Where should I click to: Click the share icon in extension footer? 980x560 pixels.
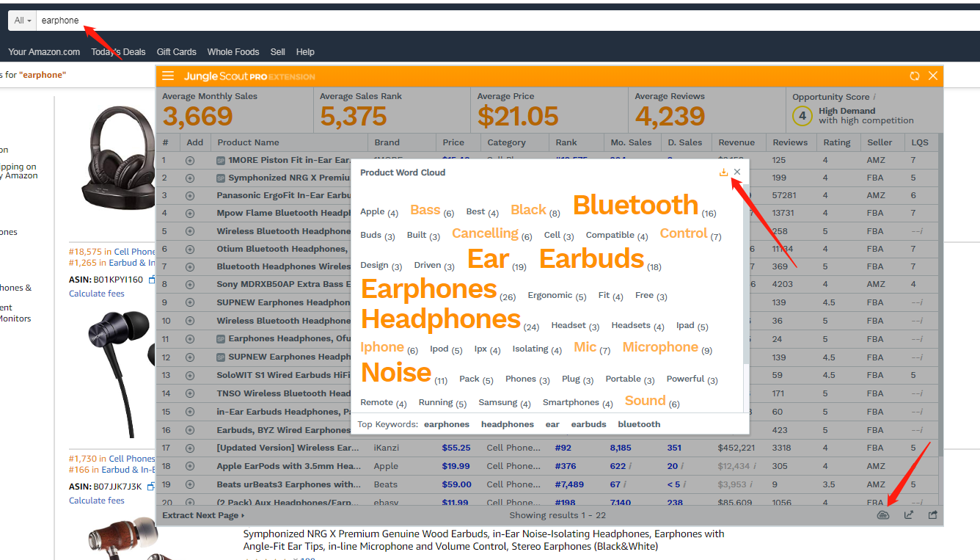[933, 515]
